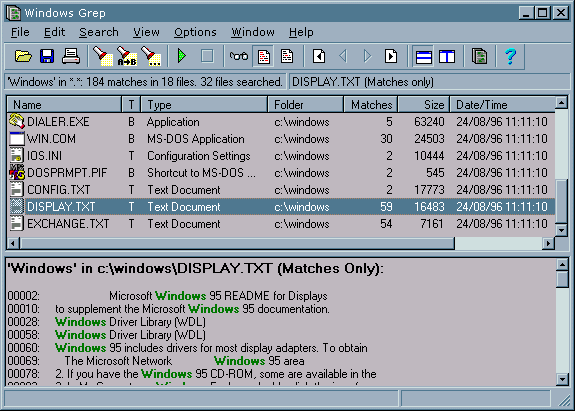Sort file list by Size column
575x411 pixels.
(424, 105)
